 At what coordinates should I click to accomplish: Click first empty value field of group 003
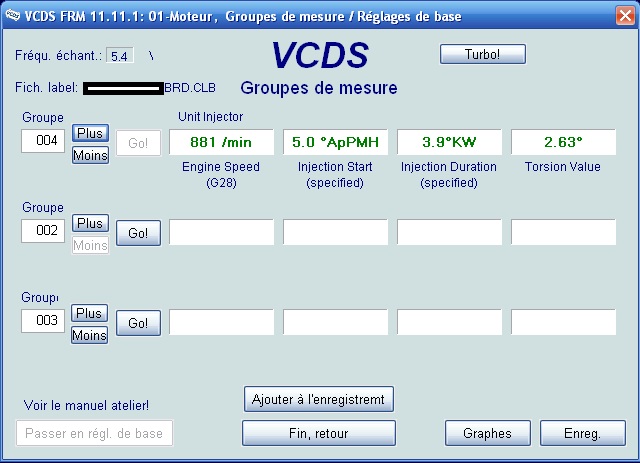221,322
